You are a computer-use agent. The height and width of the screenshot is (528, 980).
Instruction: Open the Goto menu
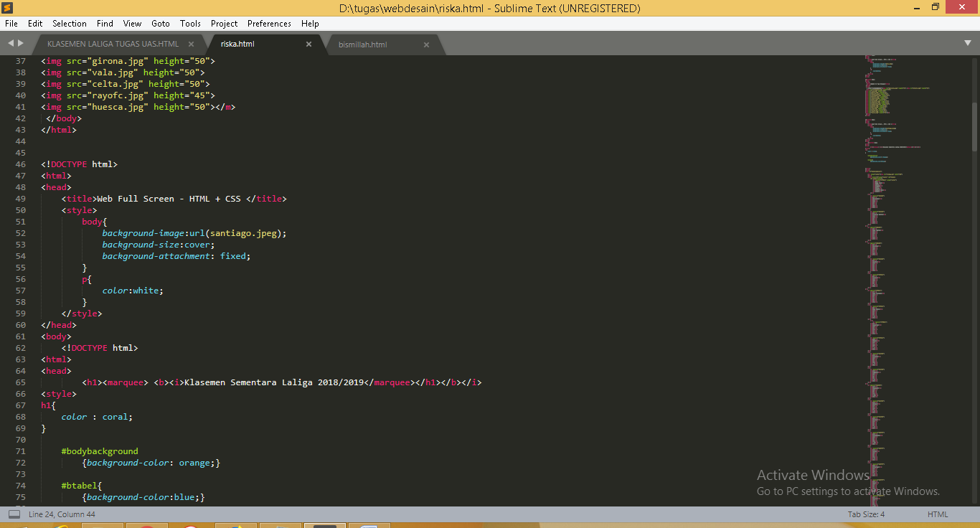(161, 24)
